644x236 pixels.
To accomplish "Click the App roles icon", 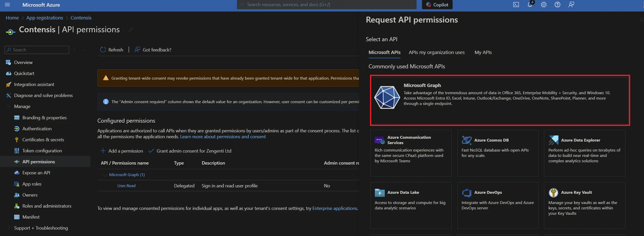I will (17, 184).
